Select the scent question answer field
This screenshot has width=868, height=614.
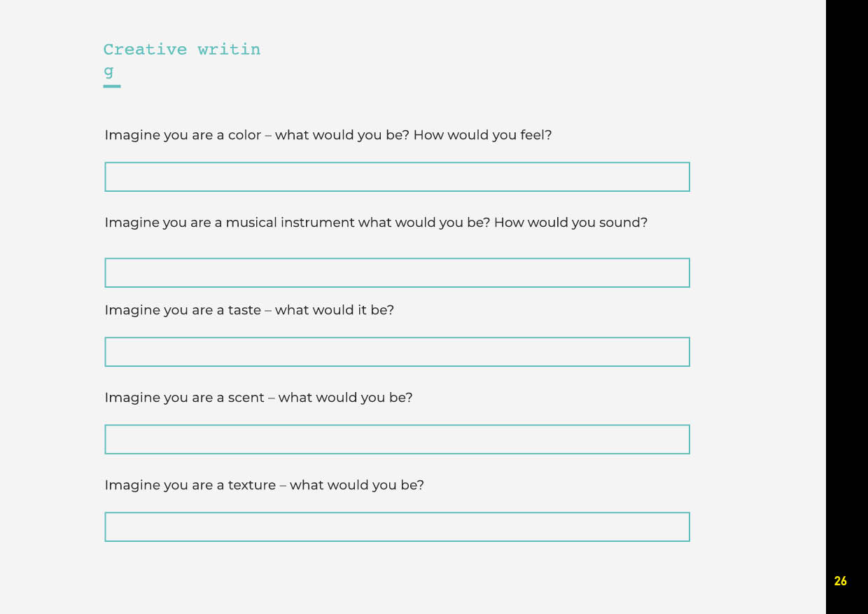[x=397, y=440]
